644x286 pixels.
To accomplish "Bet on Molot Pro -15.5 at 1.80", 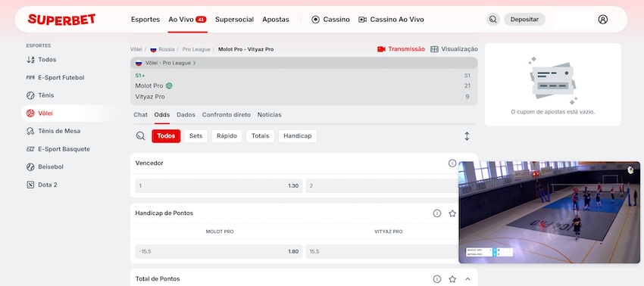I will click(x=218, y=251).
